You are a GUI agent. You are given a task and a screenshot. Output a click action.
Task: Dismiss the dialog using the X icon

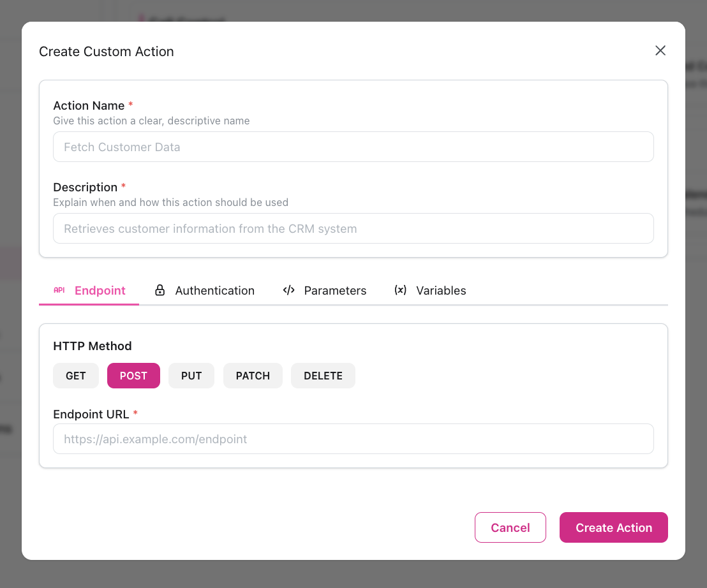coord(660,50)
